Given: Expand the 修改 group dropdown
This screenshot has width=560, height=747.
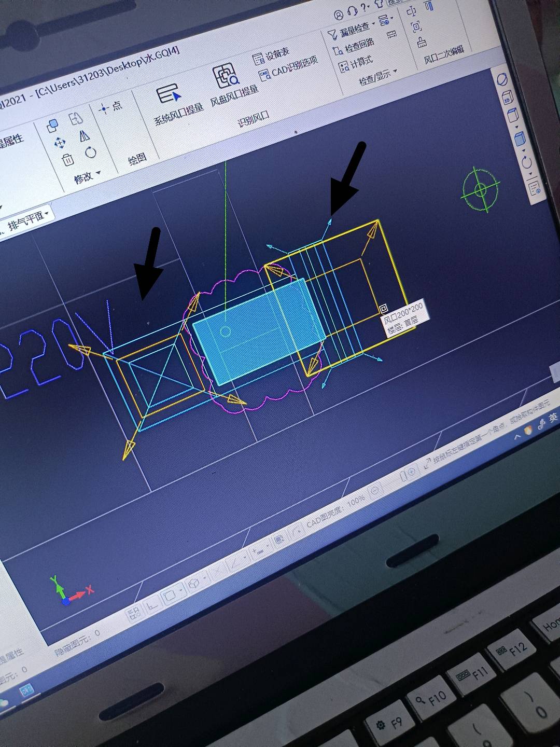Looking at the screenshot, I should coord(99,172).
